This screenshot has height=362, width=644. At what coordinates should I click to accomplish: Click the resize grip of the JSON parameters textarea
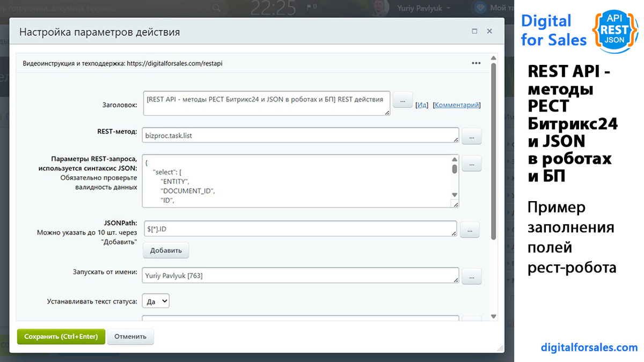[455, 204]
